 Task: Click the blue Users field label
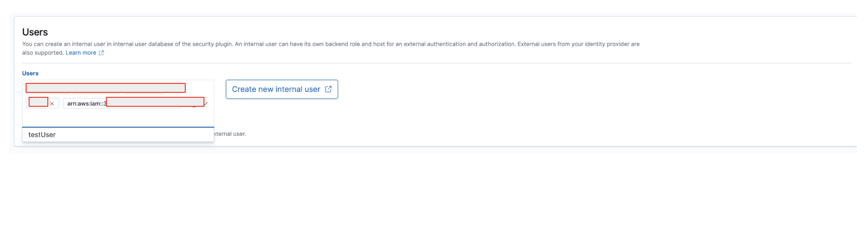[30, 73]
